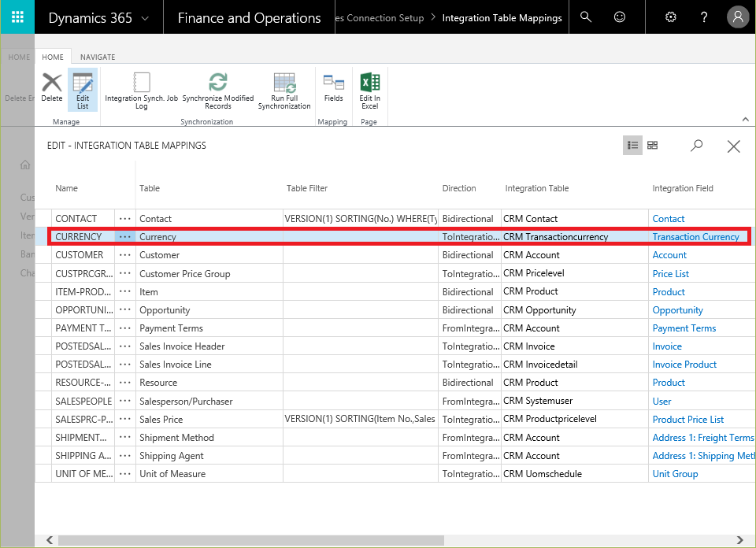Switch to list view layout
Screen dimensions: 756x548
pos(632,145)
